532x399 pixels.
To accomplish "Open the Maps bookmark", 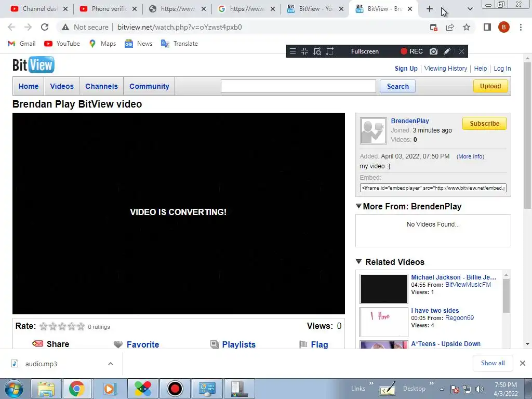I will pos(102,44).
